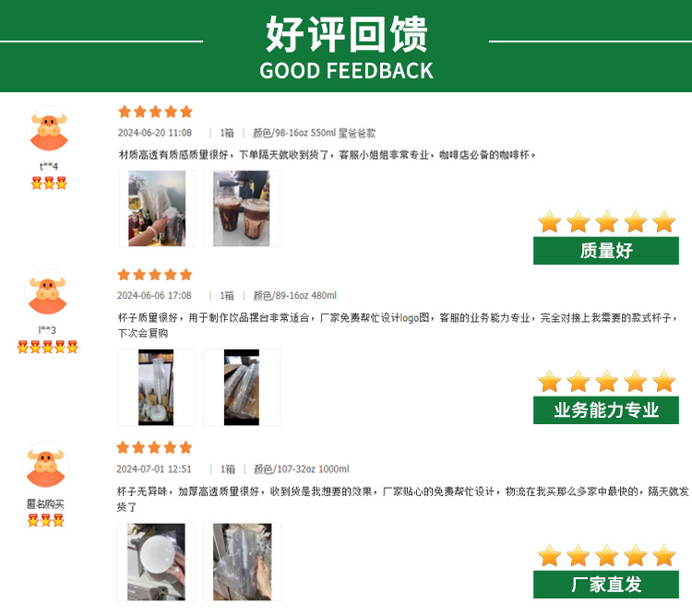The width and height of the screenshot is (692, 616).
Task: Click the gold stars above the 质量好 label
Action: tap(606, 222)
